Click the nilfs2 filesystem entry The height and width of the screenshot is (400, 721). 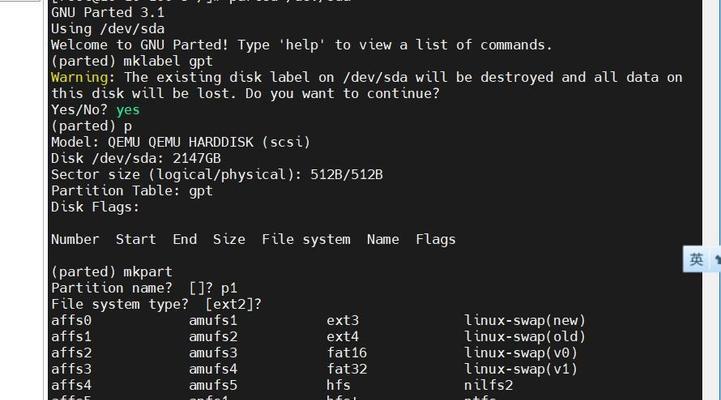click(x=488, y=385)
